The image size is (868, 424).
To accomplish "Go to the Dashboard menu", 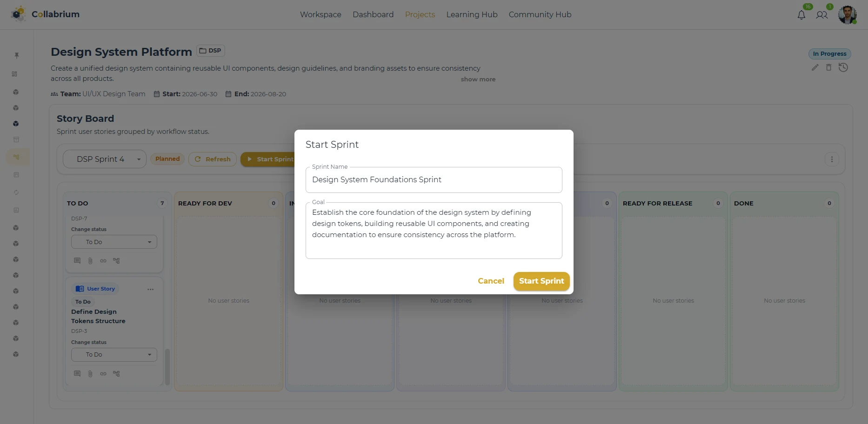I will pos(373,14).
